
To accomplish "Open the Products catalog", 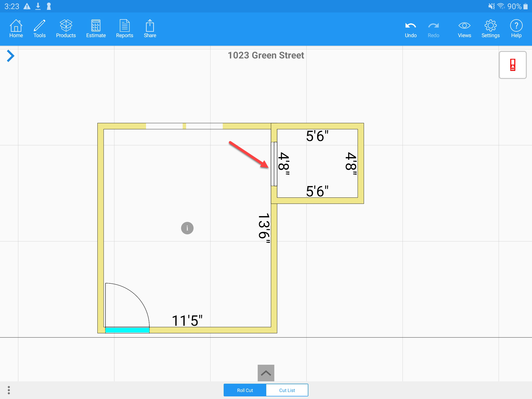I will coord(66,29).
